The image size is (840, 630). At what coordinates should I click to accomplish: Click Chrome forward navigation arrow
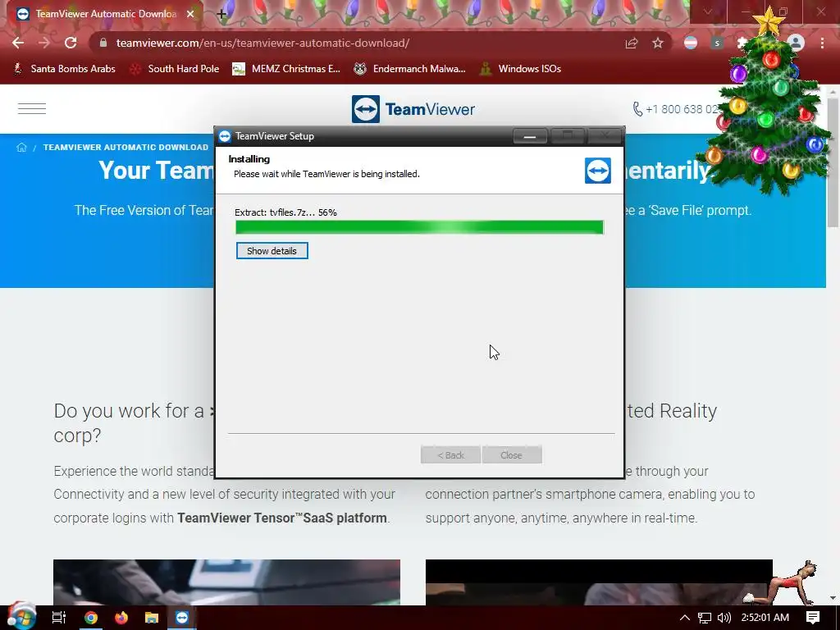[x=44, y=43]
